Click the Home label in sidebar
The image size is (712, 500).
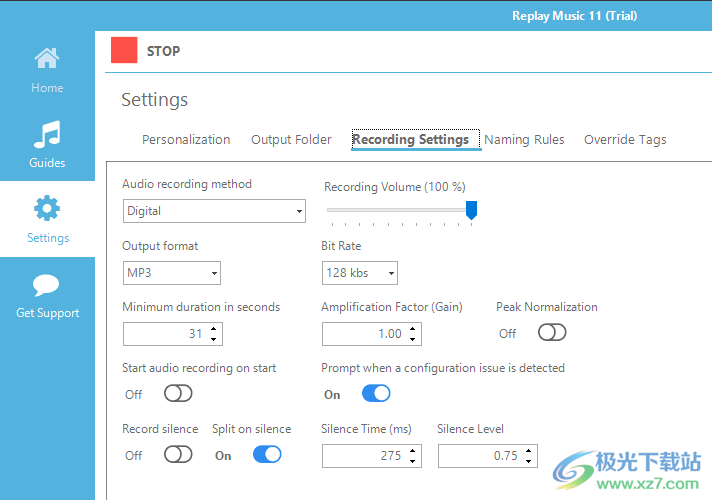pos(47,88)
